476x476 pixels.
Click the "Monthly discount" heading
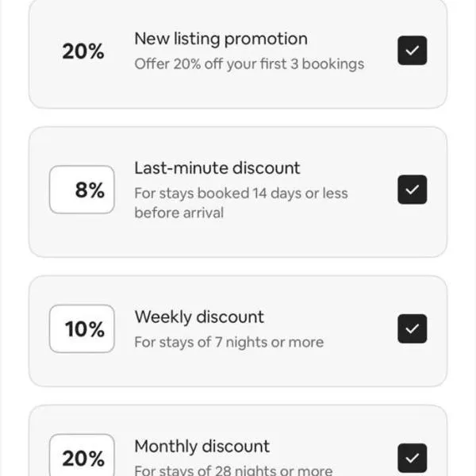pyautogui.click(x=202, y=446)
